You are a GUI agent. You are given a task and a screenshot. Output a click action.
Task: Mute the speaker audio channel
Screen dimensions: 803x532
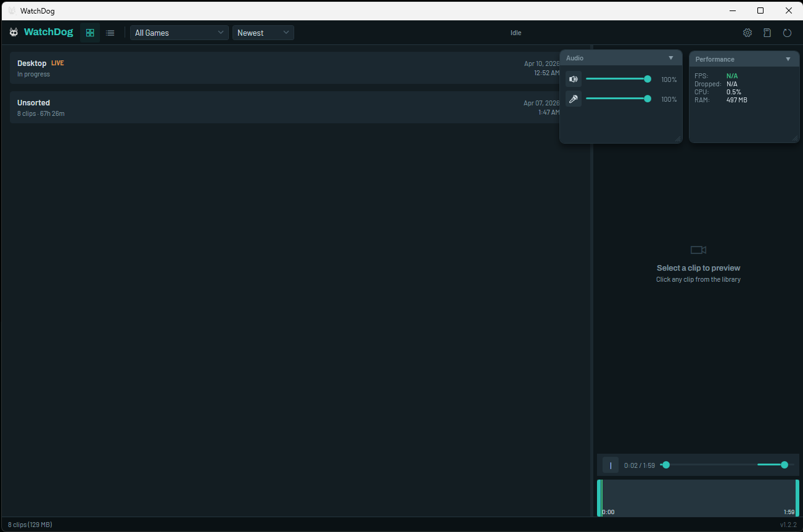(x=573, y=79)
